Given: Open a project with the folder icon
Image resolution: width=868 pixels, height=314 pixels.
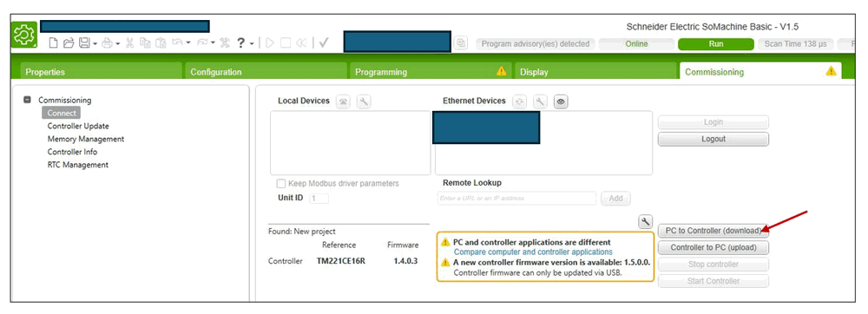Looking at the screenshot, I should pyautogui.click(x=69, y=43).
